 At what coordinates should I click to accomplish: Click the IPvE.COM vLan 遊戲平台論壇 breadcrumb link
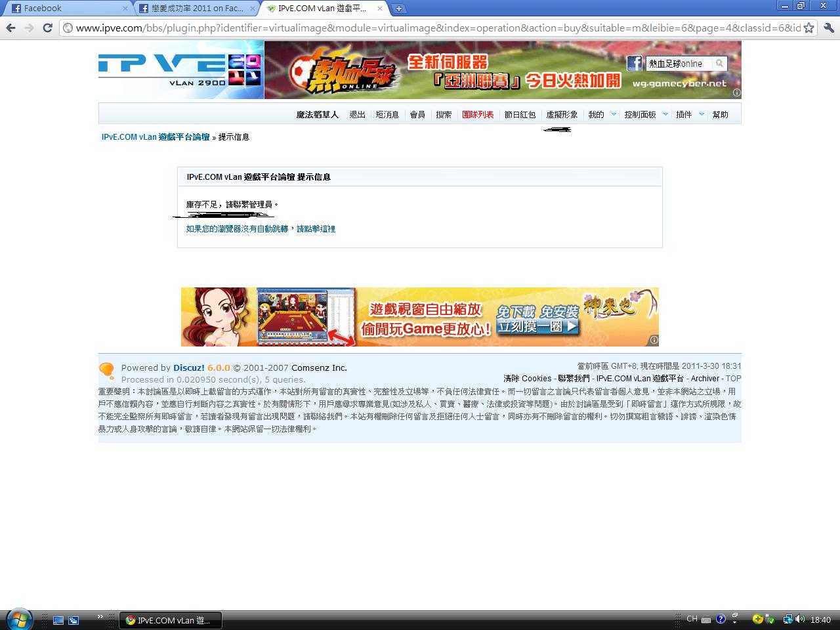(156, 137)
